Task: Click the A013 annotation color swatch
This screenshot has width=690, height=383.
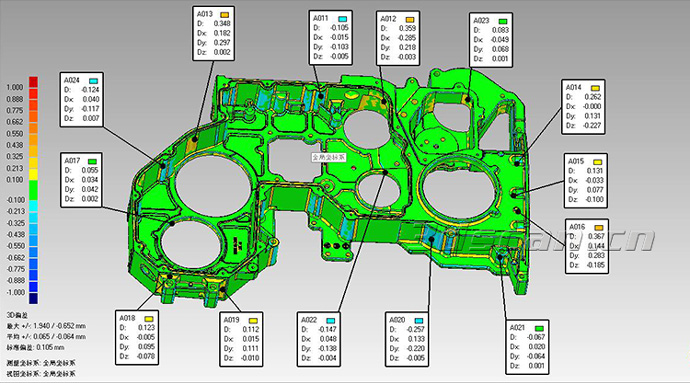Action: (224, 15)
